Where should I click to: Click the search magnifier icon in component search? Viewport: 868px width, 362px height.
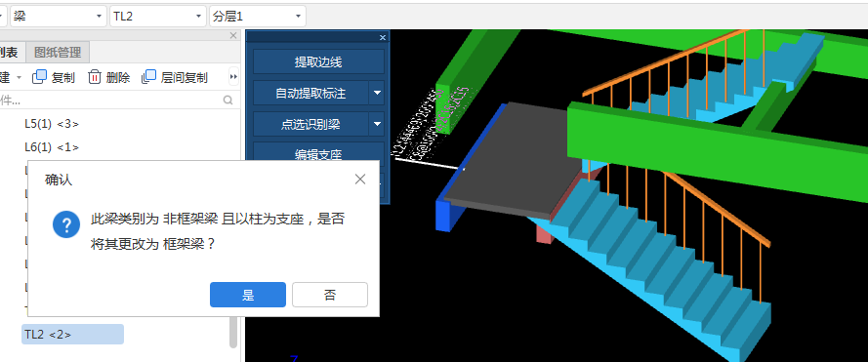click(x=227, y=101)
